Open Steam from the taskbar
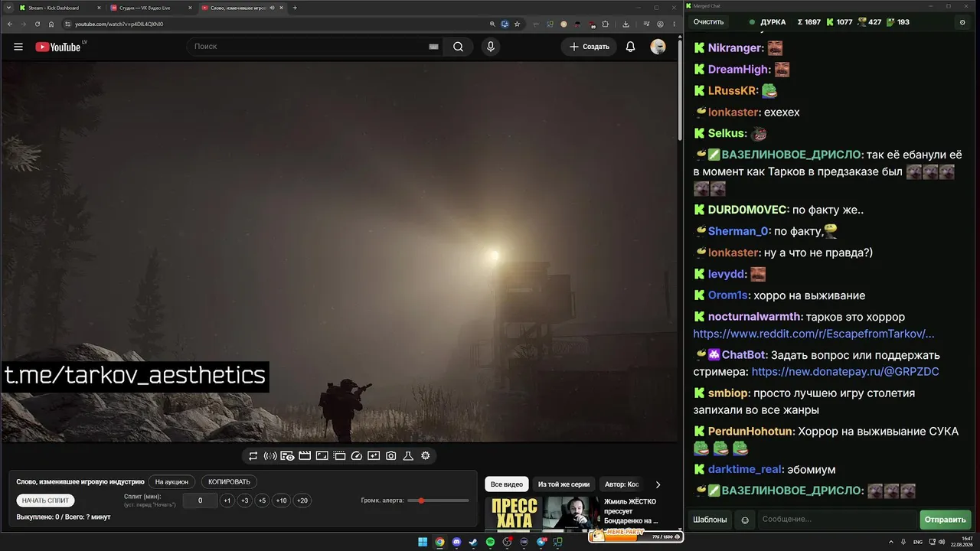980x551 pixels. tap(473, 542)
